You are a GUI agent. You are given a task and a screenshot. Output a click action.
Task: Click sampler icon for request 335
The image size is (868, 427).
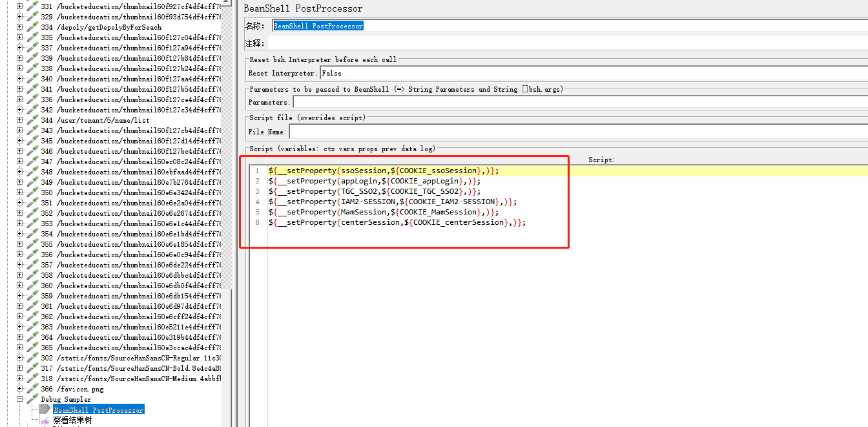(x=32, y=37)
